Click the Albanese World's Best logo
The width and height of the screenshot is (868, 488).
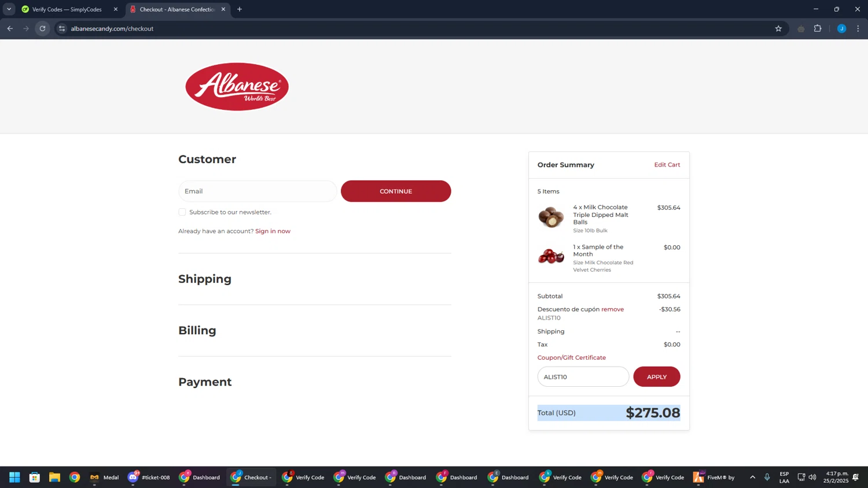click(237, 87)
